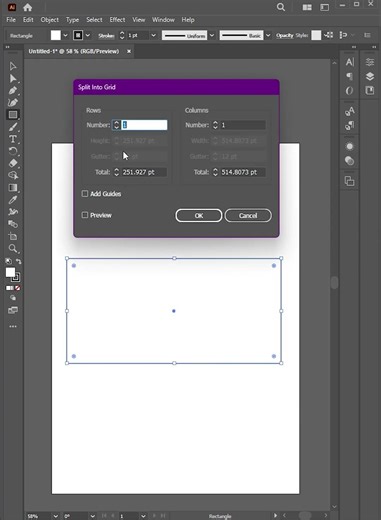
Task: Open the Character panel icon
Action: [x=350, y=62]
